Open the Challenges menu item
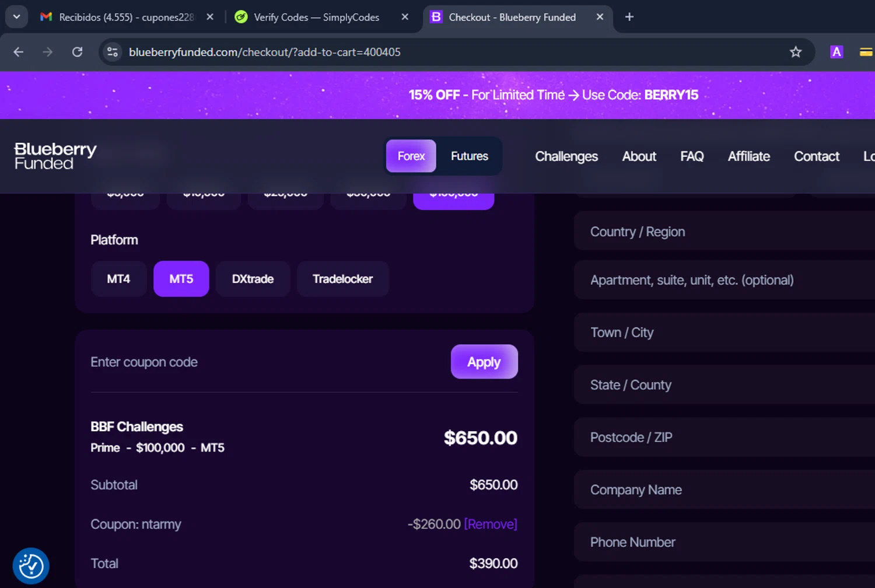Viewport: 875px width, 588px height. 566,156
